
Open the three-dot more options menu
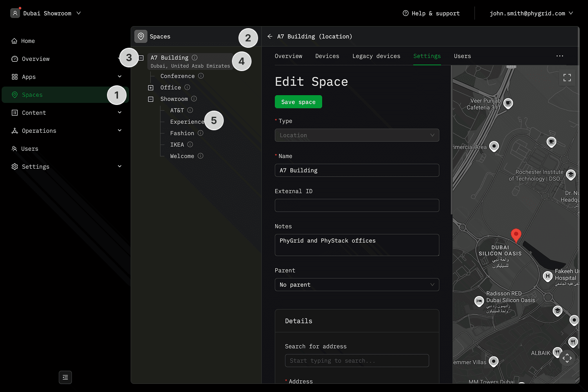click(x=560, y=56)
